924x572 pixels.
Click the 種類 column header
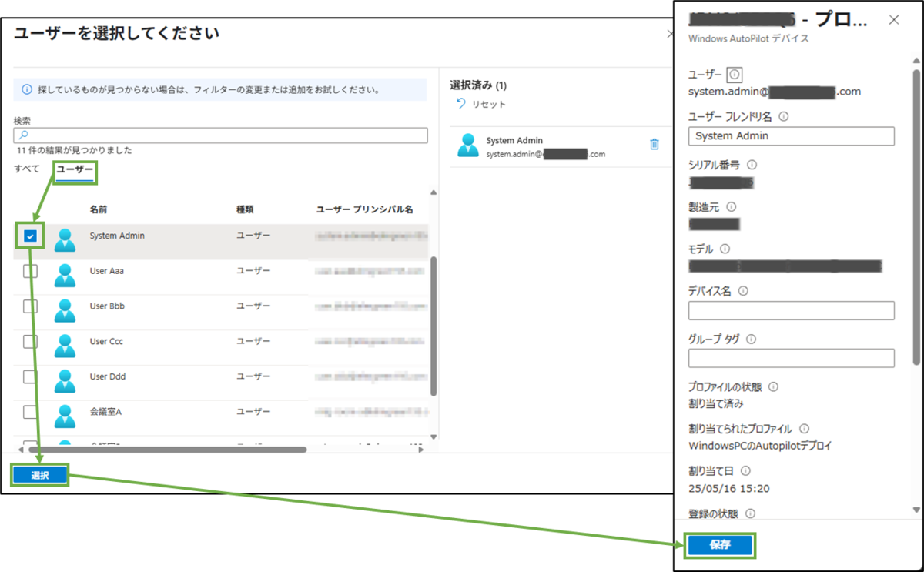[245, 209]
